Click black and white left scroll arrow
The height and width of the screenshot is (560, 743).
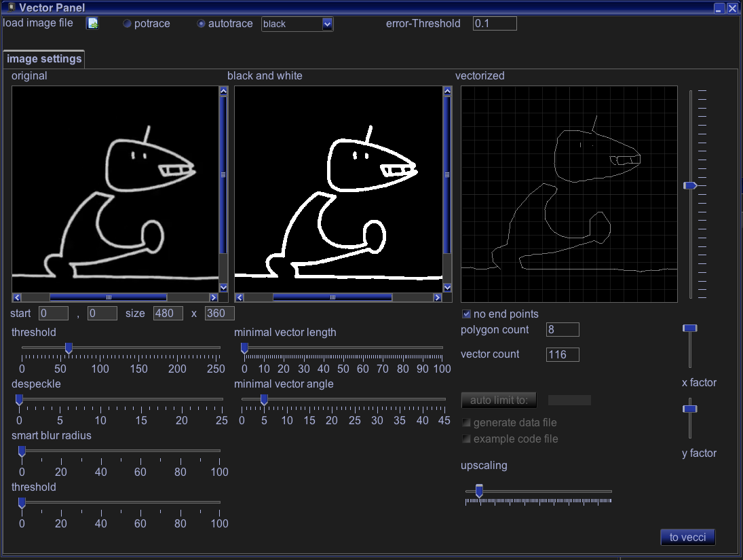[x=240, y=297]
